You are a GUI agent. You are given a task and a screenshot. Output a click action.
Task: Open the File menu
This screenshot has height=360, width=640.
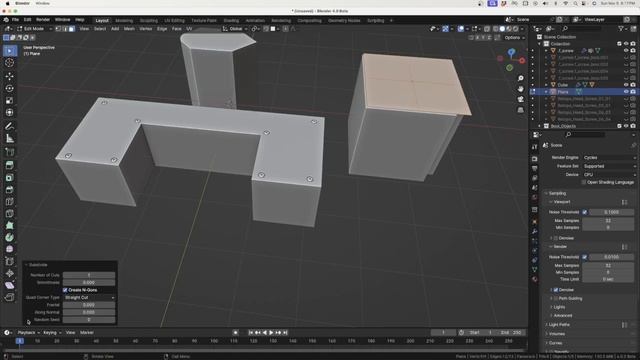coord(15,20)
